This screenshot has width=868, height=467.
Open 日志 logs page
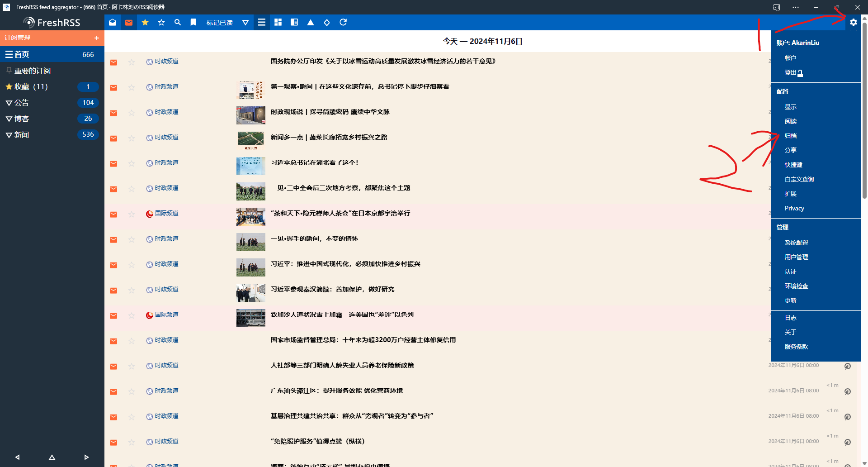(x=790, y=318)
